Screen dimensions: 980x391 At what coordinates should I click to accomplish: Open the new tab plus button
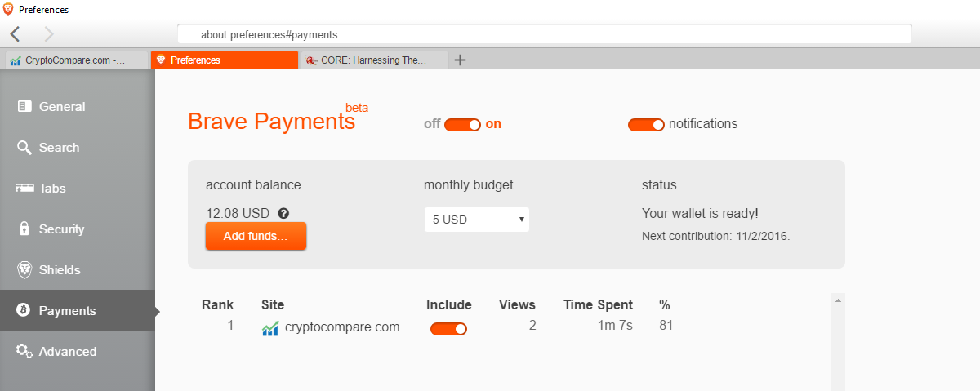click(460, 60)
